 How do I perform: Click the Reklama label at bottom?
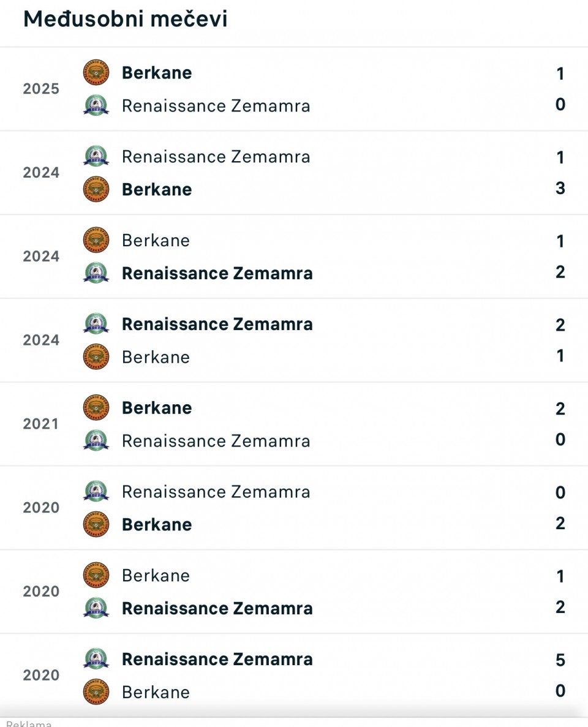point(28,723)
